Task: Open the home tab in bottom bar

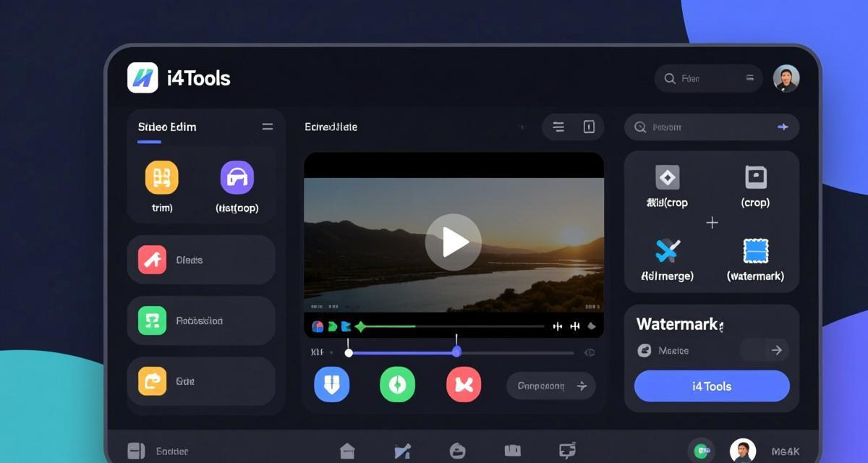Action: click(x=347, y=451)
